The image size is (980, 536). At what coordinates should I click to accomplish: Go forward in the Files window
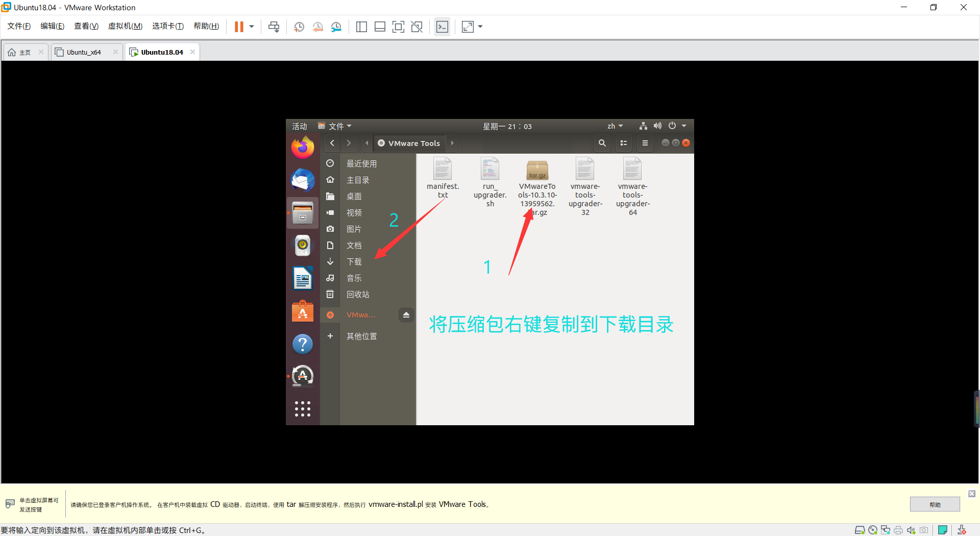tap(349, 143)
